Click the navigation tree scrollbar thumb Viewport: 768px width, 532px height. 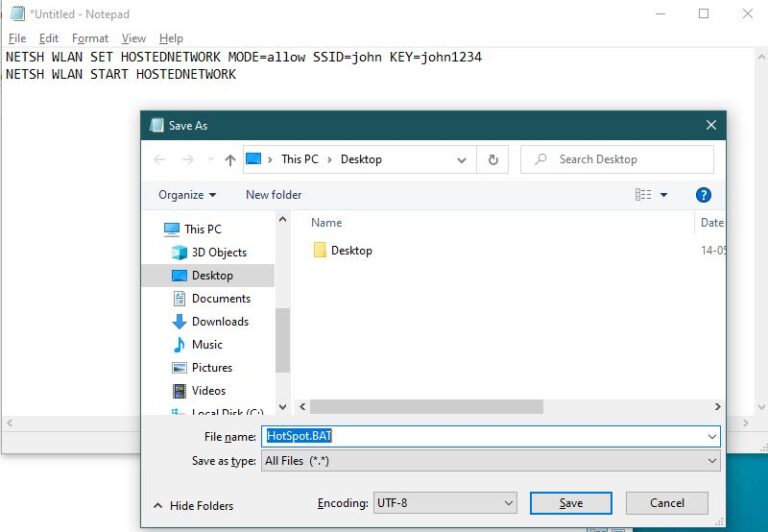(x=282, y=340)
